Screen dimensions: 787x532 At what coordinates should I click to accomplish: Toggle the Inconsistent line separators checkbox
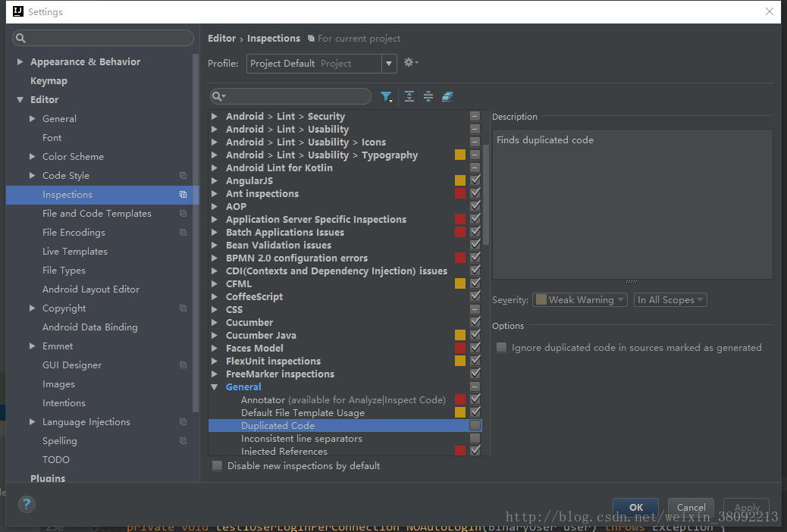475,439
